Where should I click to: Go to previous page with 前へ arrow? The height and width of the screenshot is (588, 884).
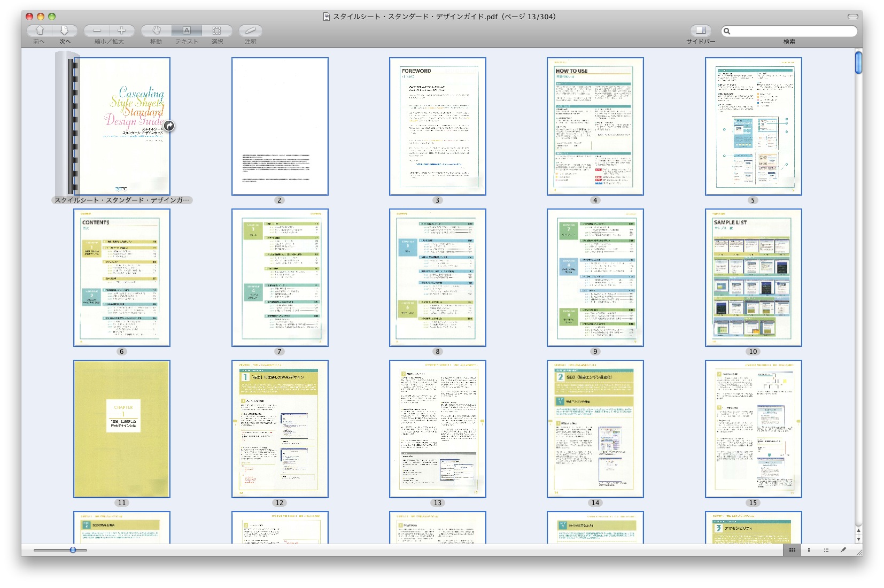click(x=40, y=30)
